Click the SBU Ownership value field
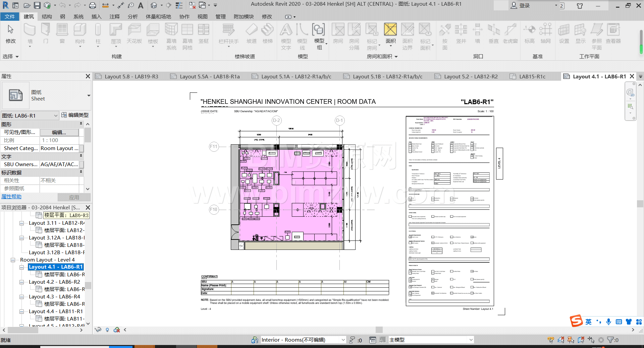Viewport: 644px width, 348px height. click(x=59, y=164)
